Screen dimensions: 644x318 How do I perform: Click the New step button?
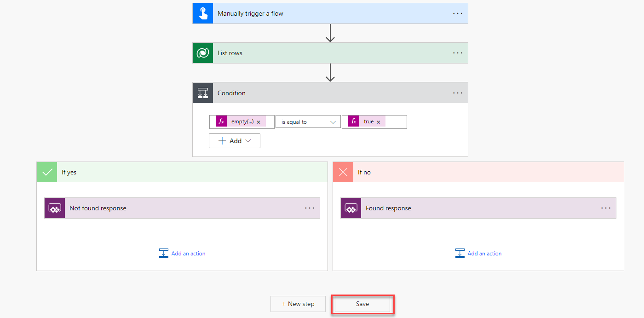[298, 304]
